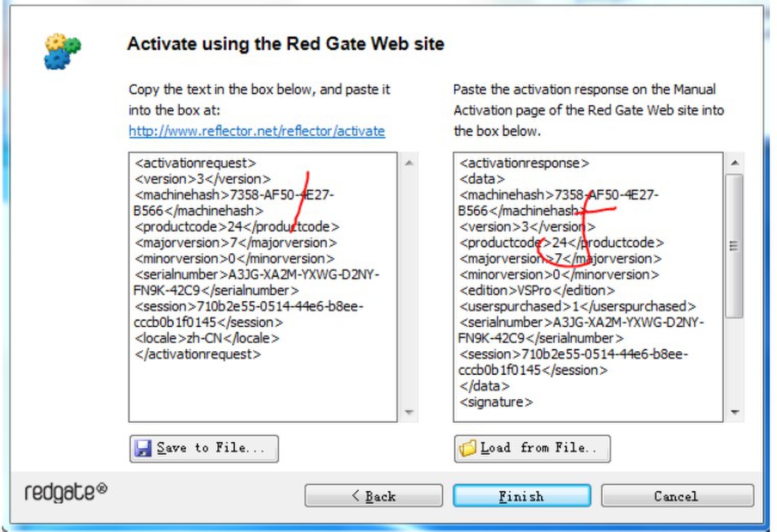Click the 'Activate using the Red Gate Web site' heading
777x532 pixels.
point(286,44)
